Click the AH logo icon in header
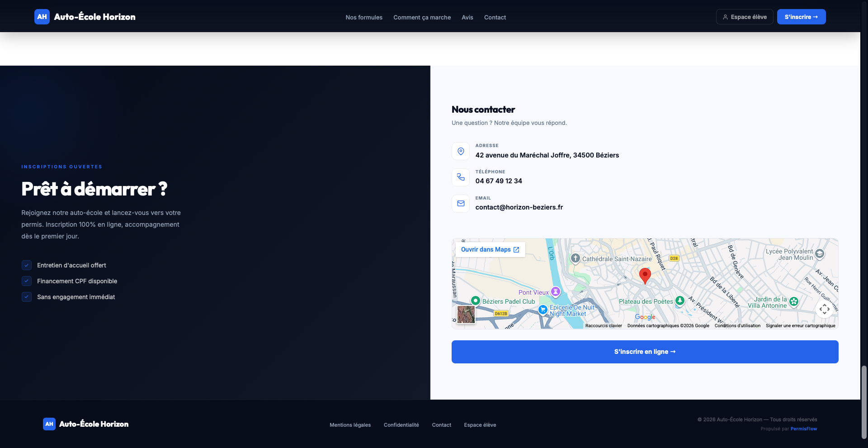The image size is (868, 448). click(42, 17)
